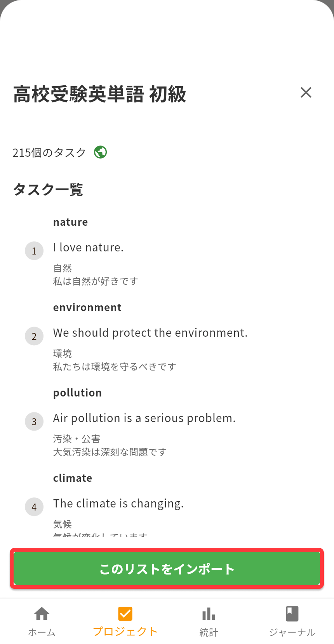Tap the Projects checkbox icon
Screen dimensions: 334x644
125,614
